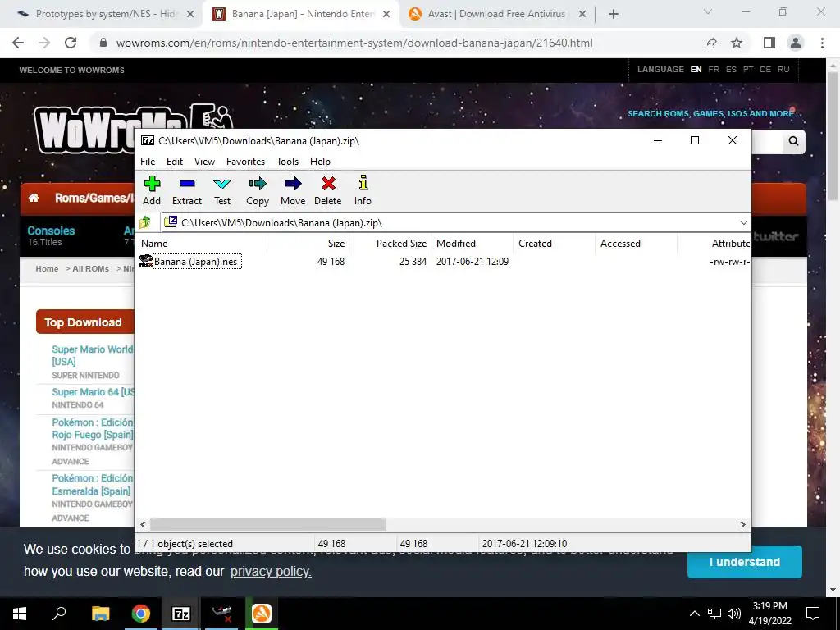Open Info for the selected file
This screenshot has height=630, width=840.
pos(363,190)
